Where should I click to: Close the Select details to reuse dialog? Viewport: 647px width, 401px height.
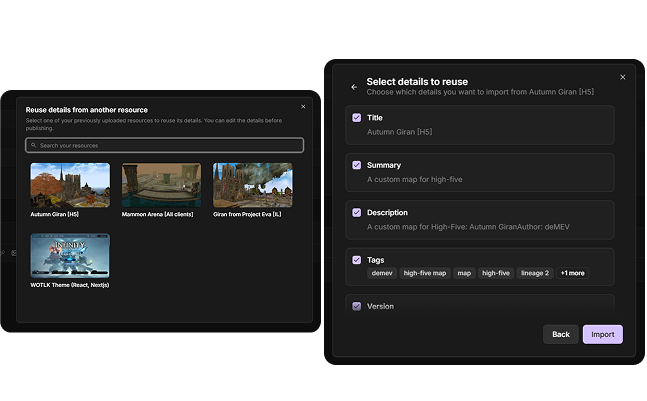coord(623,77)
